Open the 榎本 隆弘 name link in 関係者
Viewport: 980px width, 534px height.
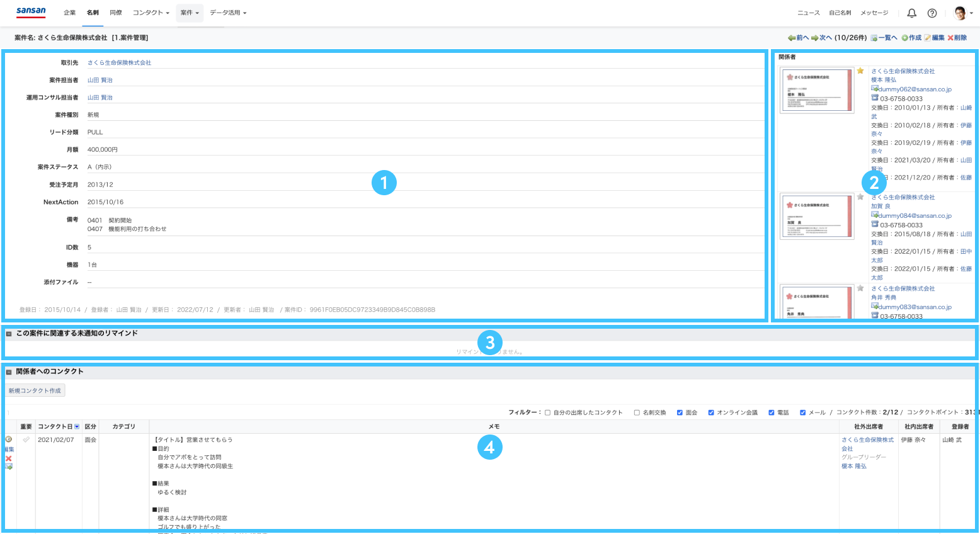coord(884,80)
